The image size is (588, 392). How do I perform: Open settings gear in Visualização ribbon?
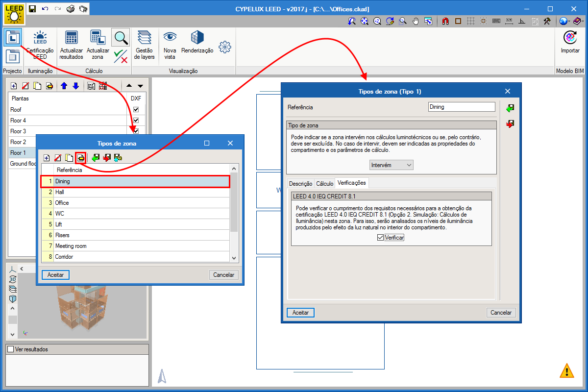[x=225, y=47]
